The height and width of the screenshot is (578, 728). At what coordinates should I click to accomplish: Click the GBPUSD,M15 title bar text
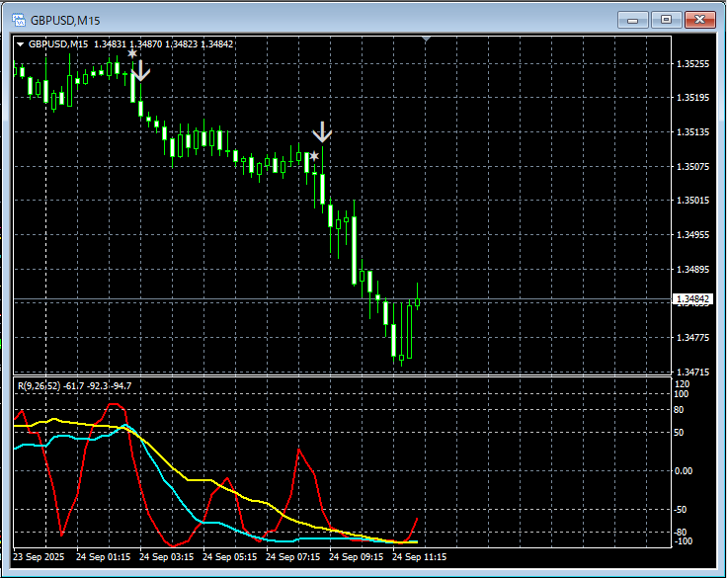[x=65, y=20]
